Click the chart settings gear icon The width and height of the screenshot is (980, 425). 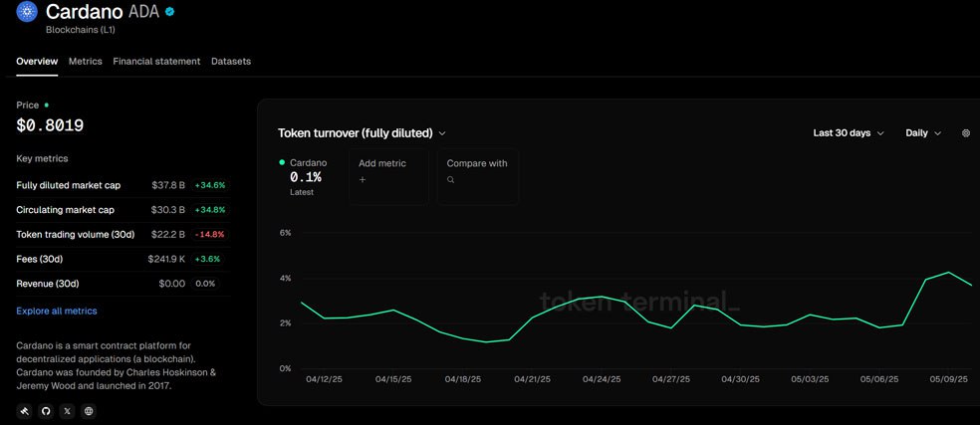click(x=965, y=133)
